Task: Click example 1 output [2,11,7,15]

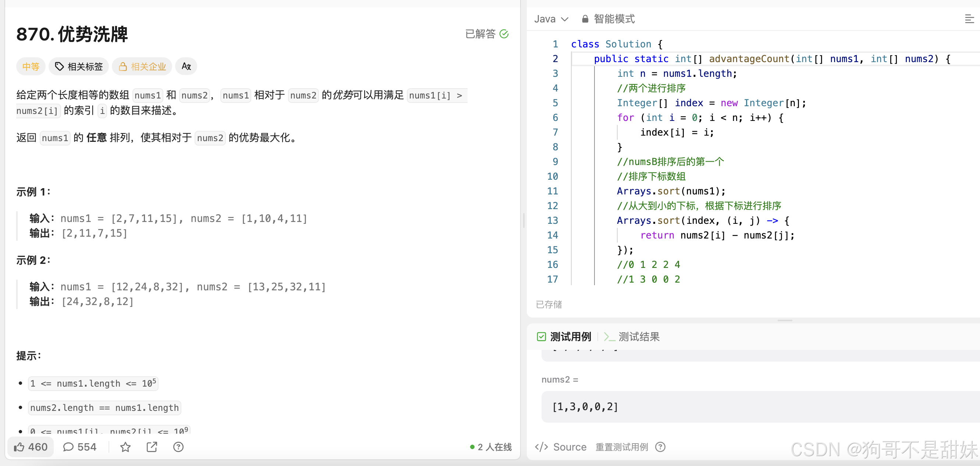Action: coord(94,233)
